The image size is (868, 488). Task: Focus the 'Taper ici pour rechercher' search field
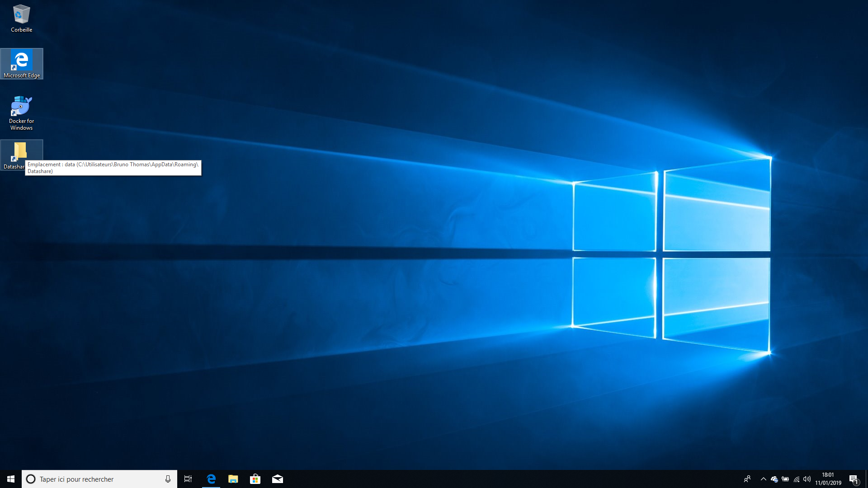coord(99,479)
